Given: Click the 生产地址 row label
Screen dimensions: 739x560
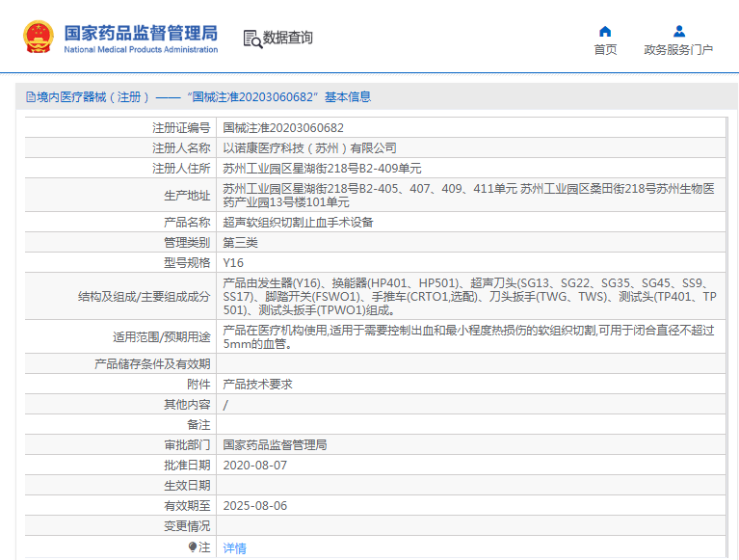Looking at the screenshot, I should 187,195.
